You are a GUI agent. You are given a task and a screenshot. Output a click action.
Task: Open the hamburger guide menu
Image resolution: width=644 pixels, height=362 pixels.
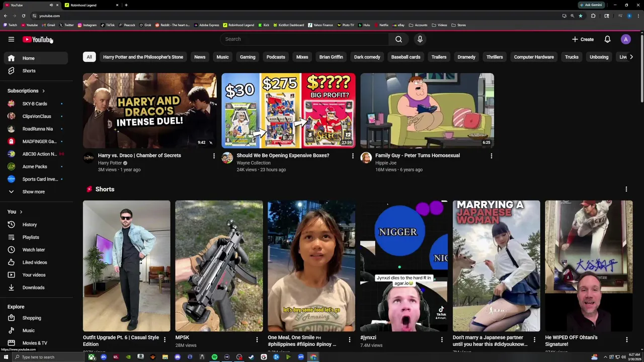[x=11, y=39]
